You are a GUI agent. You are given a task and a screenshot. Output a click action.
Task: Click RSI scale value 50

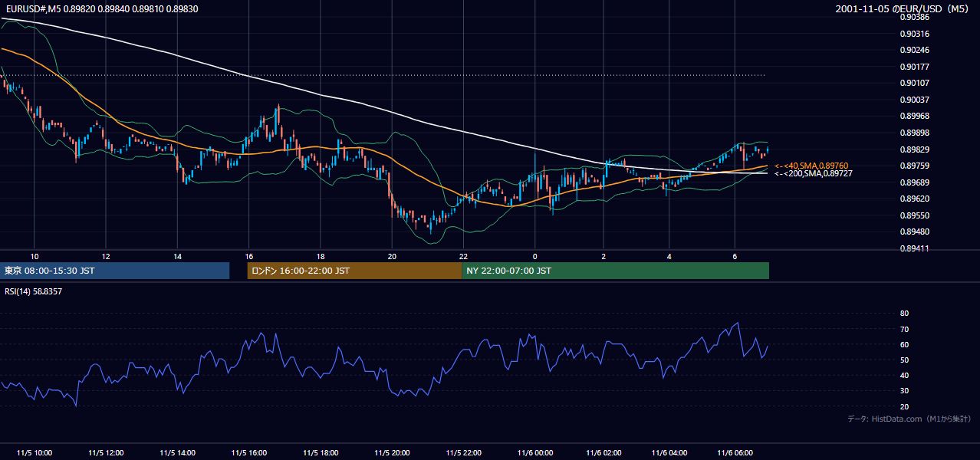[x=904, y=360]
